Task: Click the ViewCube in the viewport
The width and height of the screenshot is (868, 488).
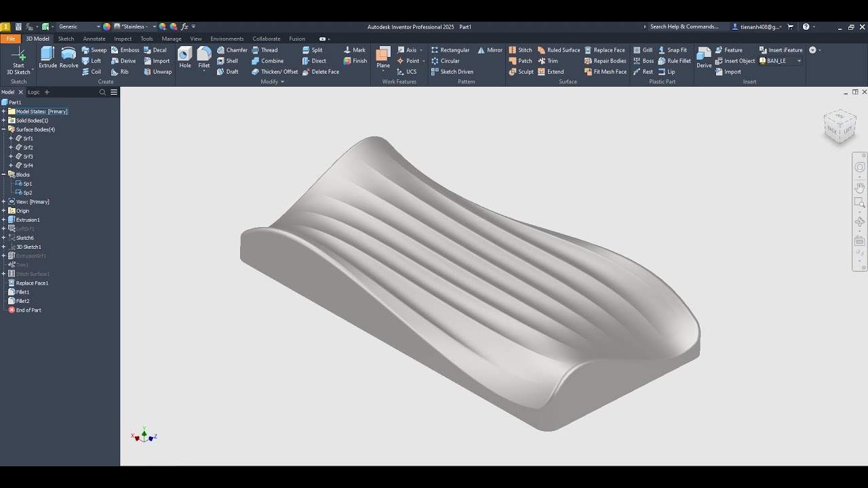Action: tap(840, 126)
